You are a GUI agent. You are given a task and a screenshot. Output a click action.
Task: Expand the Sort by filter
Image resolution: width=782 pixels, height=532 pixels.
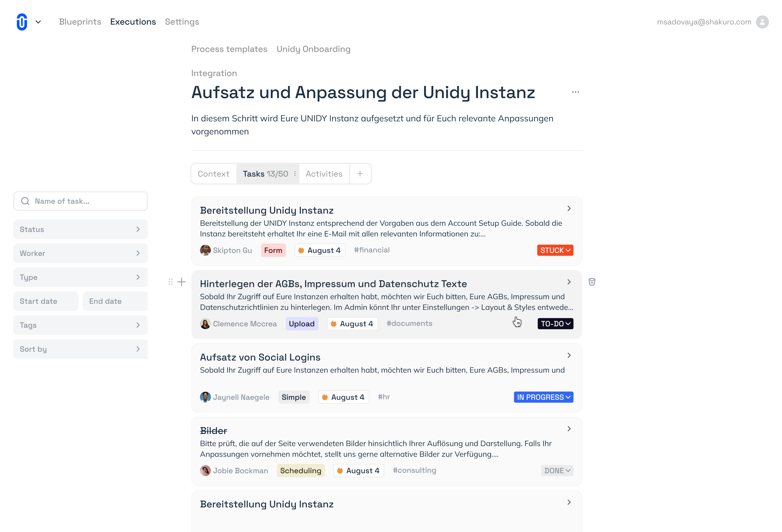[81, 349]
